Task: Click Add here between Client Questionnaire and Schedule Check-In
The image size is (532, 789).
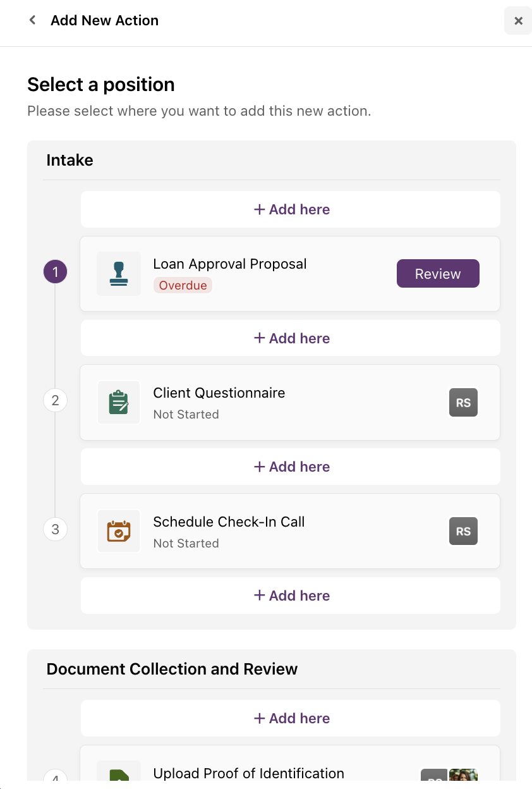Action: pos(291,466)
